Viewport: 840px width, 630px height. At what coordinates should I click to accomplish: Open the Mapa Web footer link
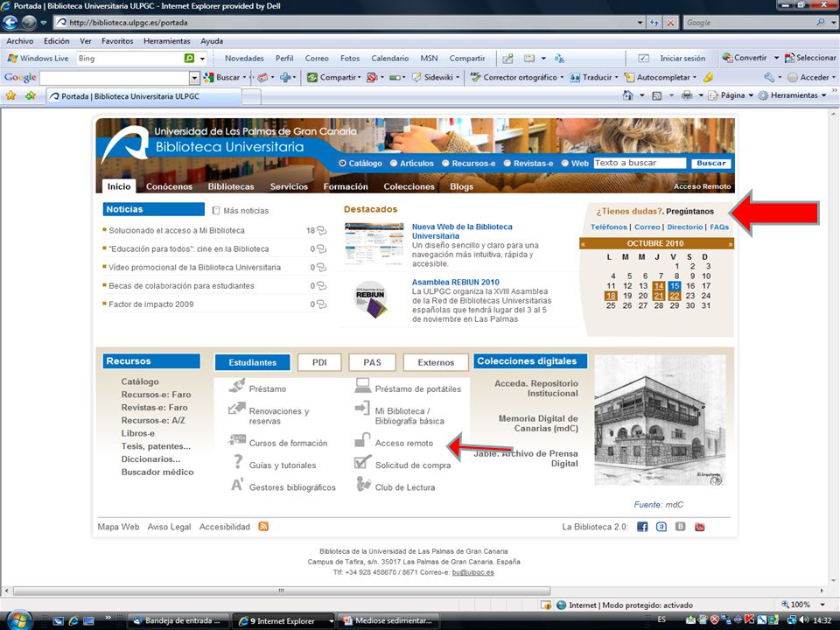click(x=118, y=527)
